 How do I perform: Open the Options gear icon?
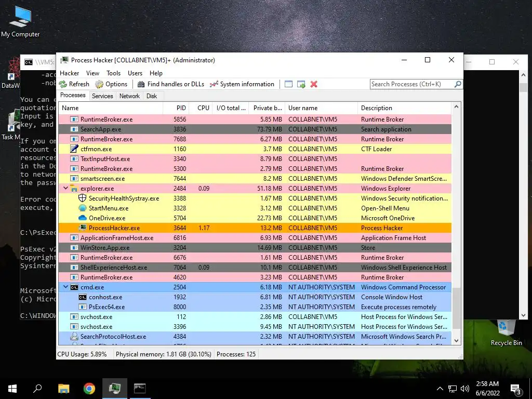(x=99, y=84)
